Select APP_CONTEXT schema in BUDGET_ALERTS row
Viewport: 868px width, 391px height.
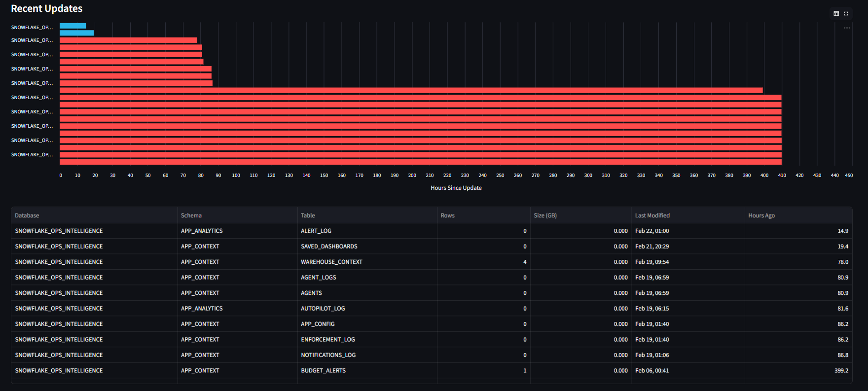pyautogui.click(x=237, y=371)
